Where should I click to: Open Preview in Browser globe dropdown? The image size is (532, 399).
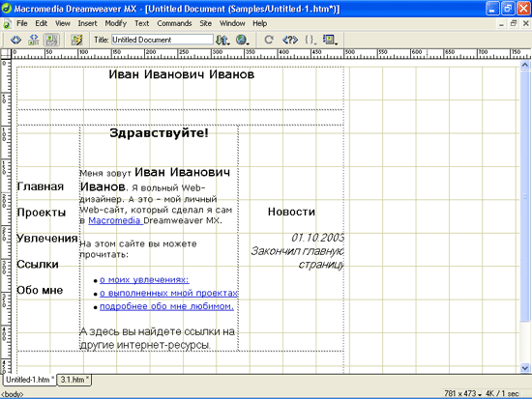(242, 40)
